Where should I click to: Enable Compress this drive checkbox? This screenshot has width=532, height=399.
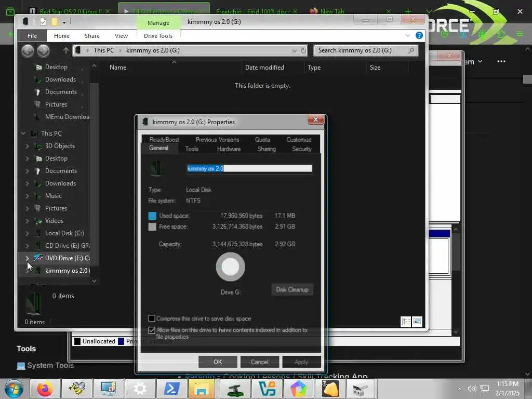tap(152, 318)
